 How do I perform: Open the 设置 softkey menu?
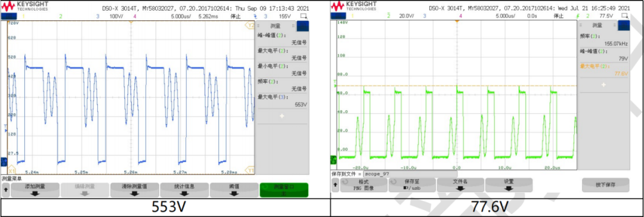coord(509,185)
